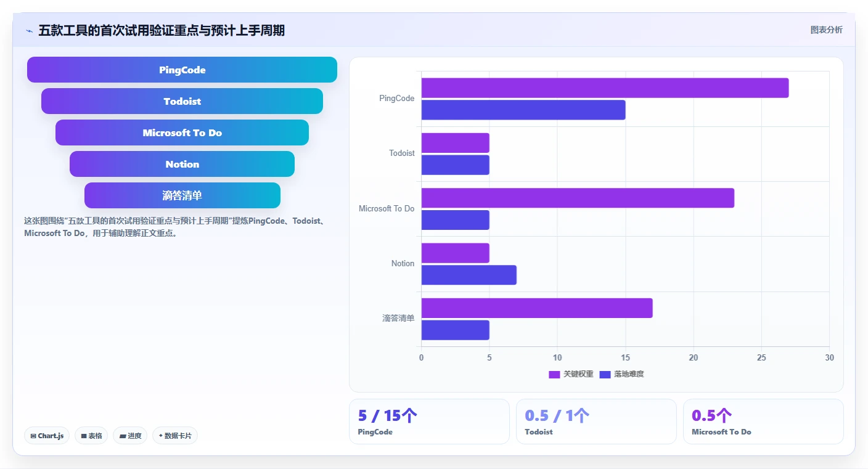This screenshot has width=868, height=469.
Task: Select the Todoist funnel bar
Action: tap(182, 101)
